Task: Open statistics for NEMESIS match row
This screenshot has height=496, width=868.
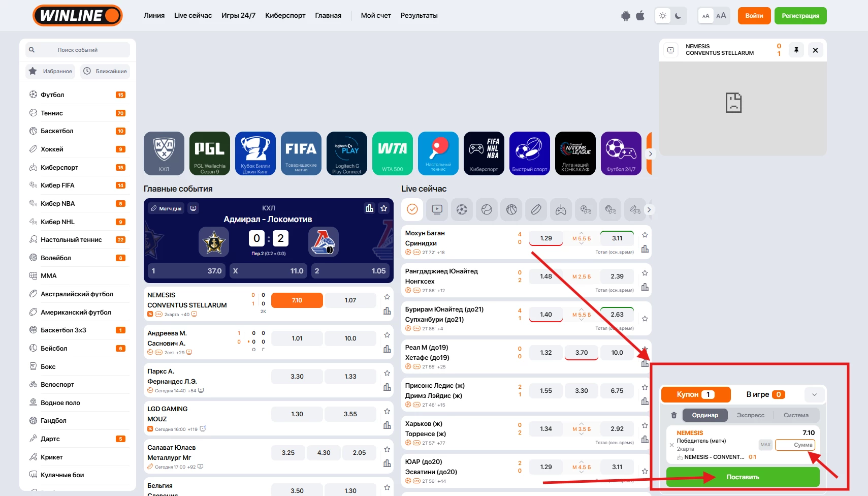Action: pyautogui.click(x=387, y=311)
